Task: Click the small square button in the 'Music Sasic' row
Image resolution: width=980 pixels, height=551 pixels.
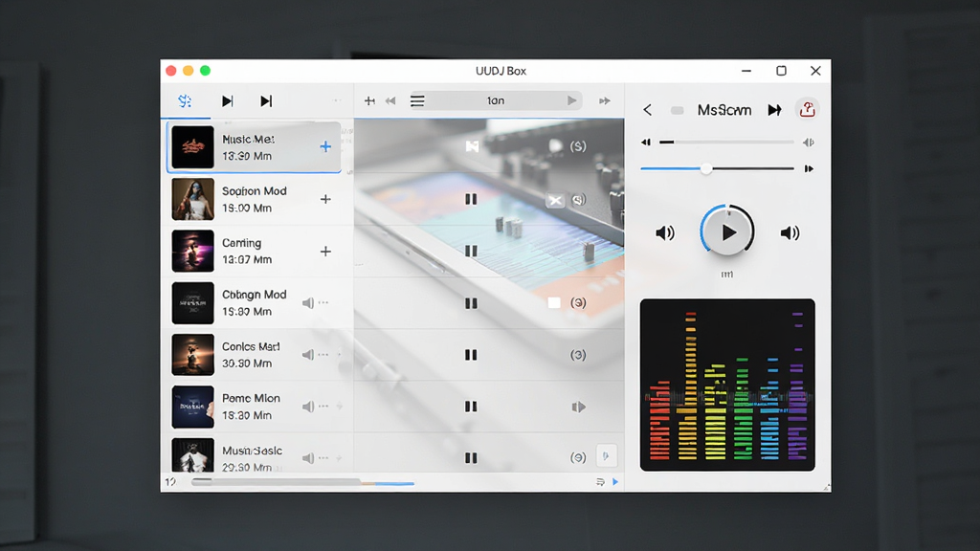Action: (x=606, y=456)
